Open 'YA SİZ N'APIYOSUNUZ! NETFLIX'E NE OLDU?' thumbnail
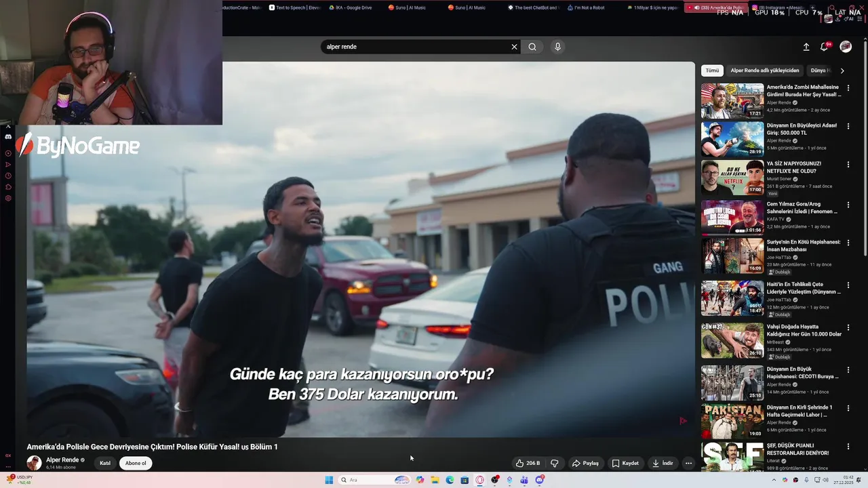868x488 pixels. [732, 177]
